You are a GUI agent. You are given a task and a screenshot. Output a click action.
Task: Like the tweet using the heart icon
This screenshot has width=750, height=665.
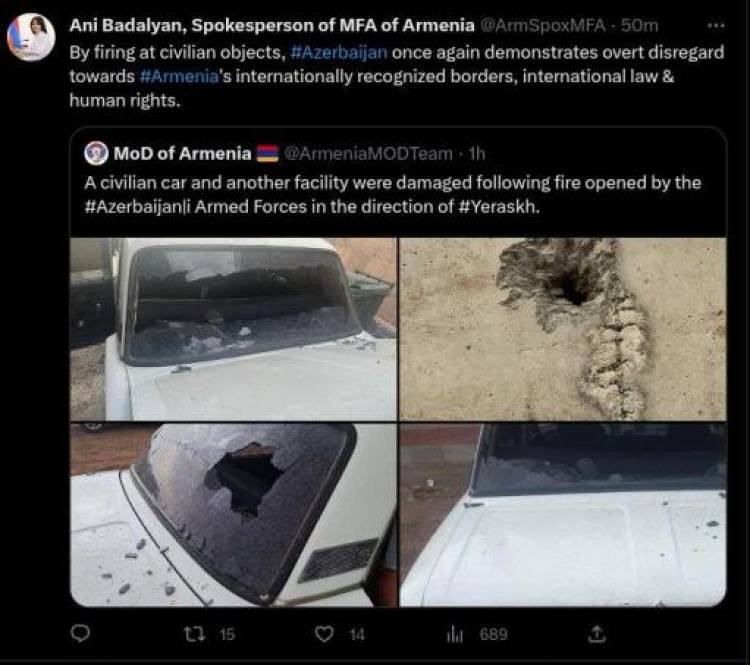tap(324, 634)
